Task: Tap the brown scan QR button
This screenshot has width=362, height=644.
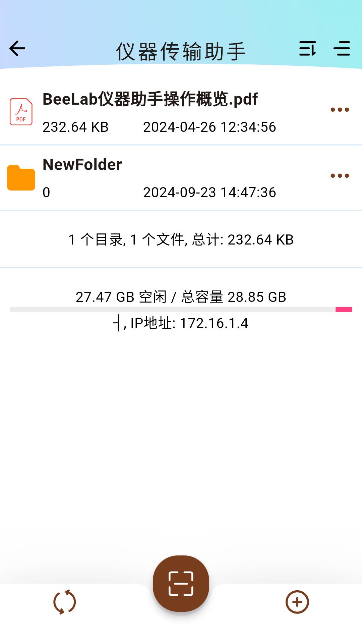Action: 181,584
